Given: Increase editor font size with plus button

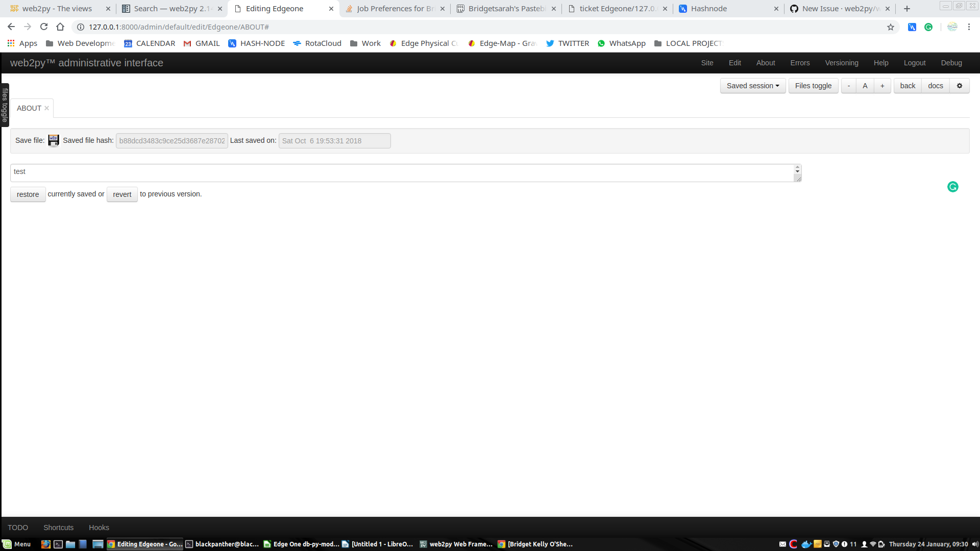Looking at the screenshot, I should pos(882,86).
